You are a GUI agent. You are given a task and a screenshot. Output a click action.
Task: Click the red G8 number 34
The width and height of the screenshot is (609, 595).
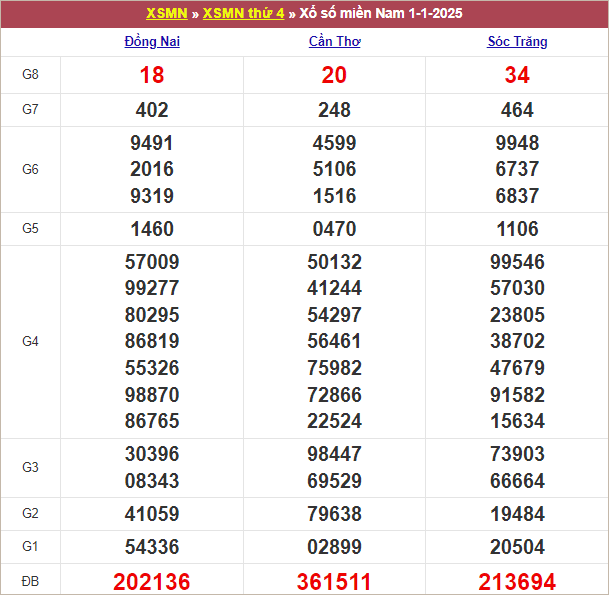click(x=517, y=75)
